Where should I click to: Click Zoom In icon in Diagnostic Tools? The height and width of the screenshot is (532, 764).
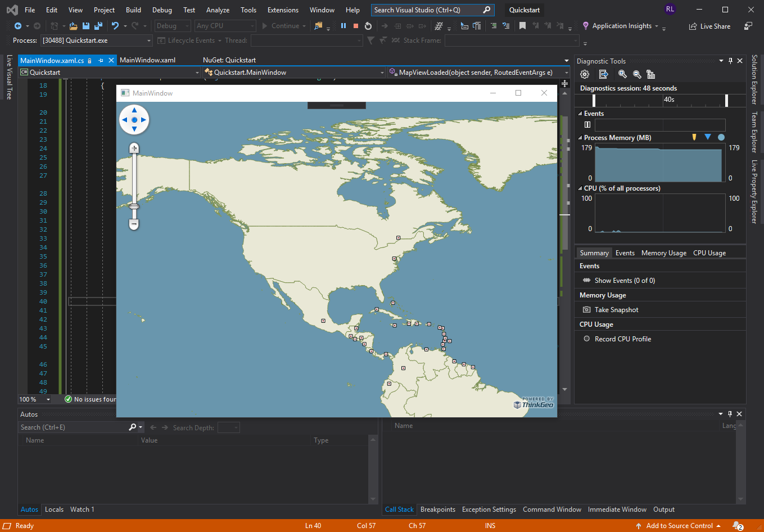[622, 74]
